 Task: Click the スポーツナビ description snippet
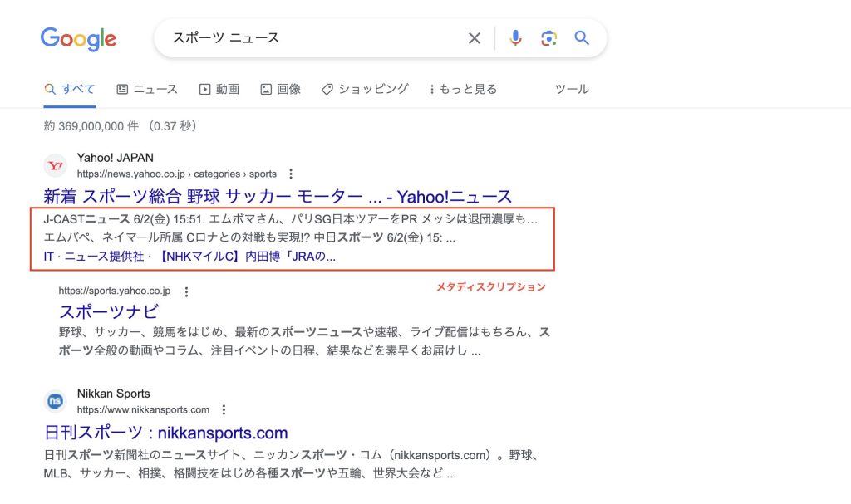pos(304,341)
